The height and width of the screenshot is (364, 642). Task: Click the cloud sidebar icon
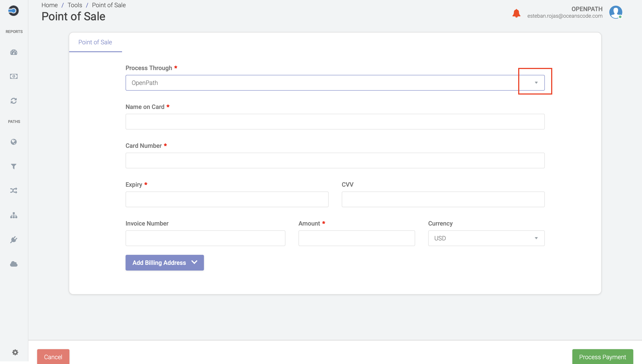pos(14,264)
